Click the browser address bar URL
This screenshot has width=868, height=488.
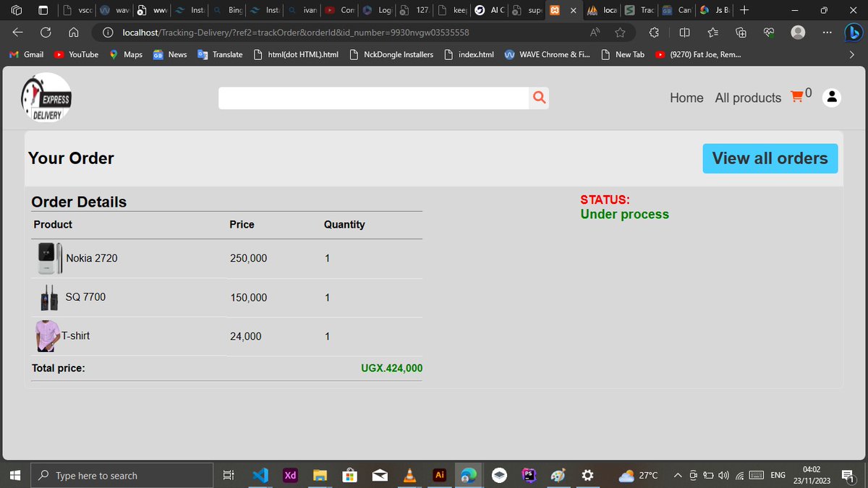pyautogui.click(x=296, y=33)
